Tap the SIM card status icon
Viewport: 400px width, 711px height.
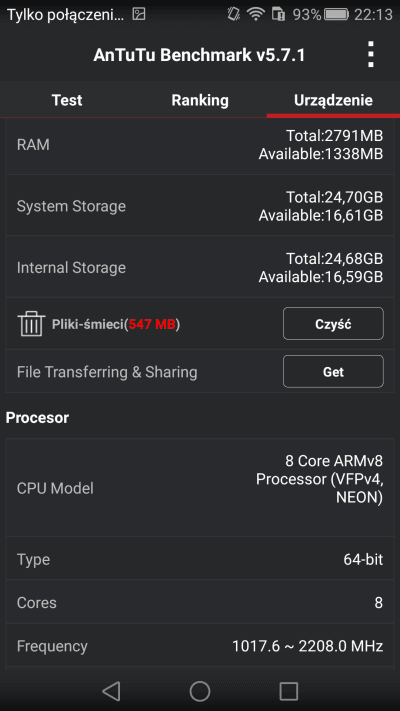coord(278,15)
